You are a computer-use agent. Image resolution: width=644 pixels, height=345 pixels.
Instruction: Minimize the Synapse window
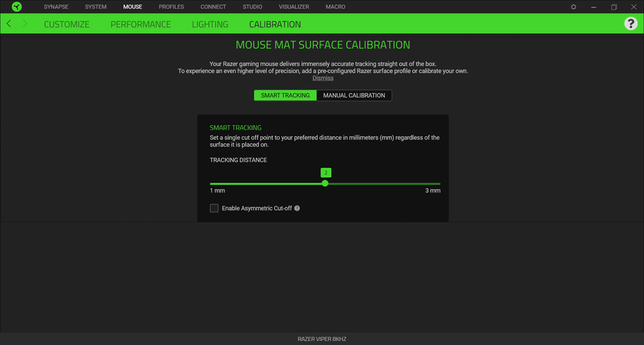coord(594,7)
